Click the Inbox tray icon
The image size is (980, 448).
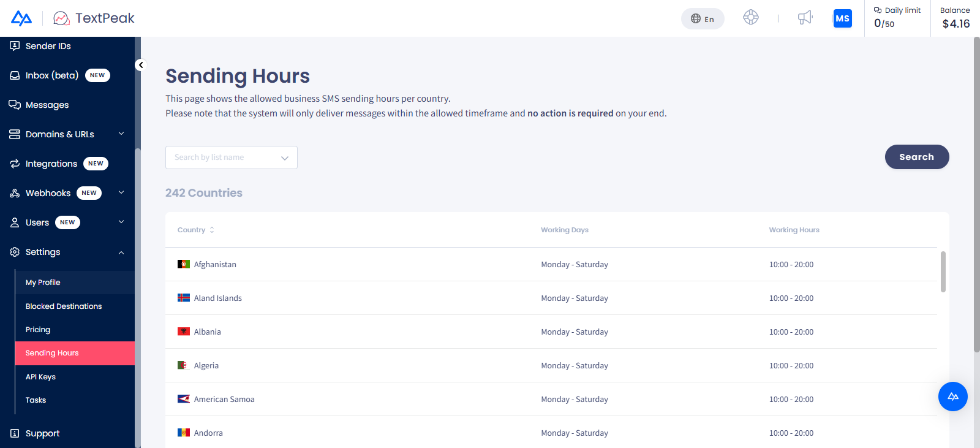pos(15,75)
